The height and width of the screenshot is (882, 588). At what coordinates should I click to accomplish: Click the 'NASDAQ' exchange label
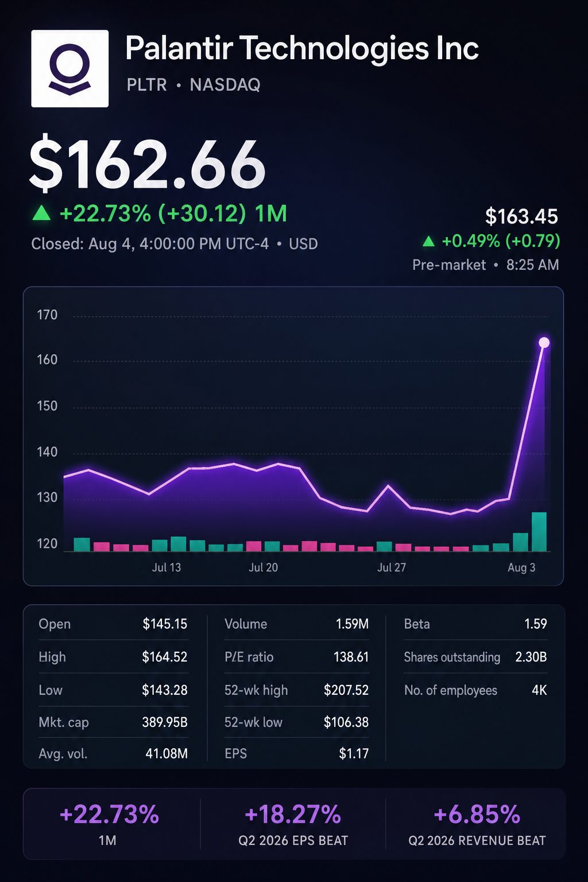click(x=225, y=85)
